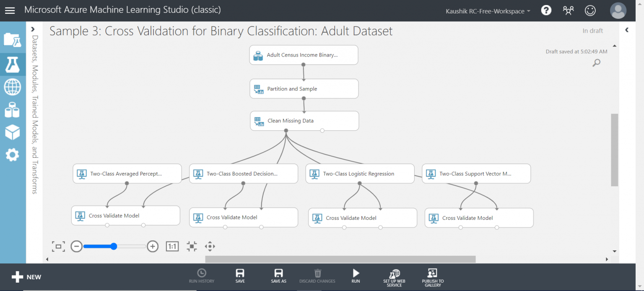Click the zoom to fit icon
Screen dimensions: 644x291
click(192, 246)
